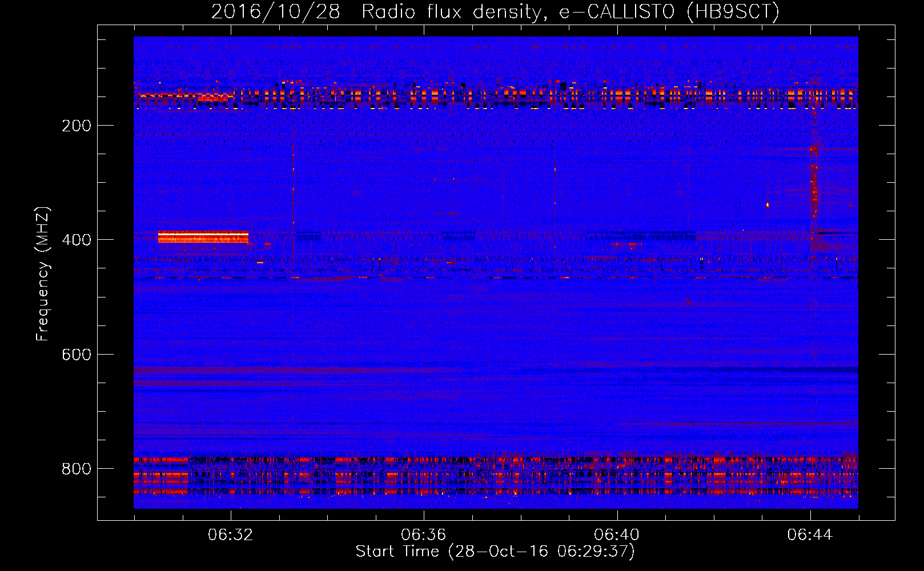Click the 06:32 time tick label

(x=230, y=534)
